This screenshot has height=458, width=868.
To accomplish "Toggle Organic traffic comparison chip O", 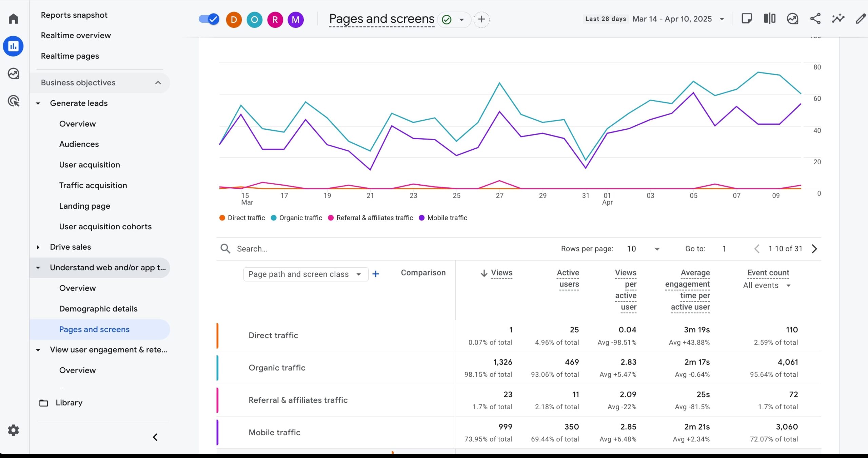I will (254, 20).
